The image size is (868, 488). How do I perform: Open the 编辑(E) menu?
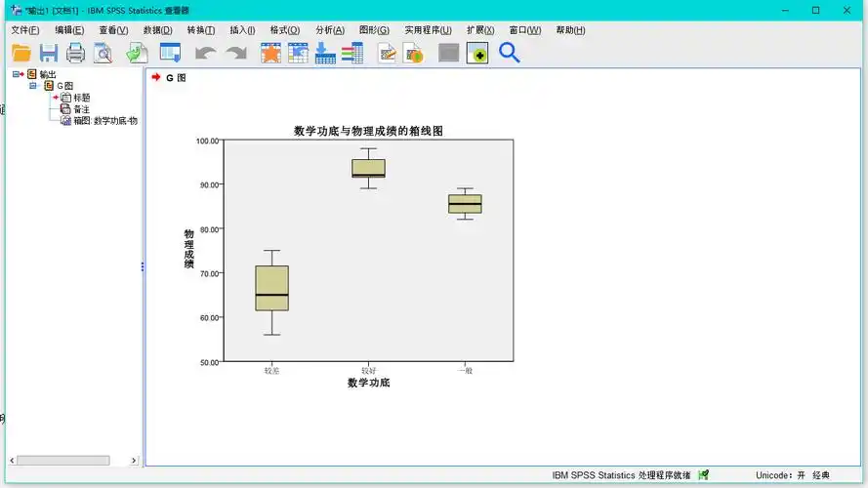click(69, 30)
